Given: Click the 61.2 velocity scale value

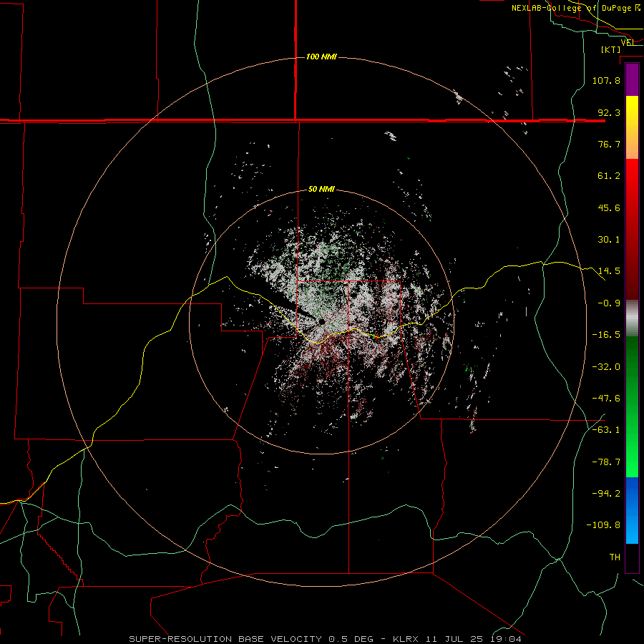Looking at the screenshot, I should (609, 176).
